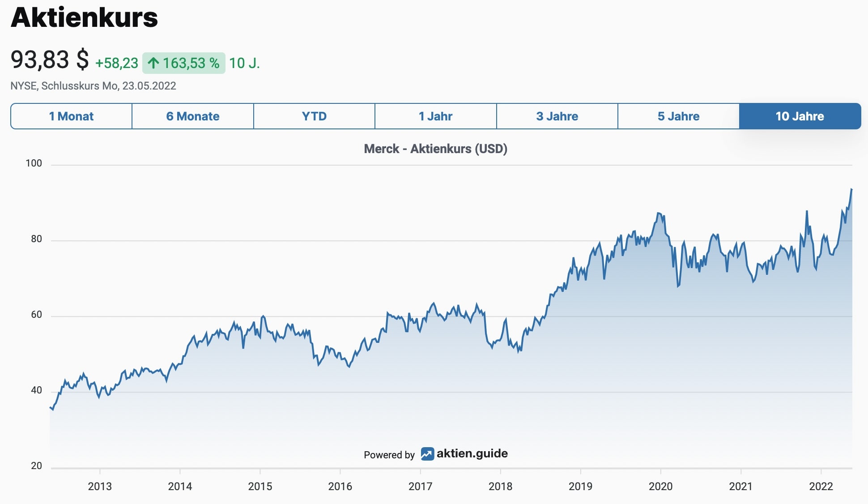The width and height of the screenshot is (868, 504).
Task: Open the aktien.guide logo icon
Action: point(427,454)
